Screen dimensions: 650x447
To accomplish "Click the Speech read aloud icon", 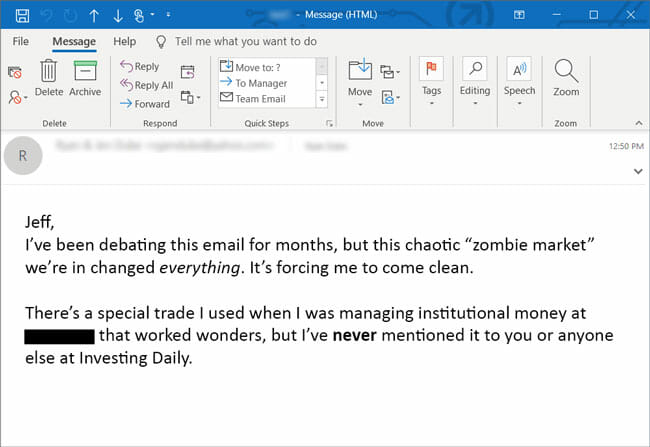I will click(x=519, y=72).
